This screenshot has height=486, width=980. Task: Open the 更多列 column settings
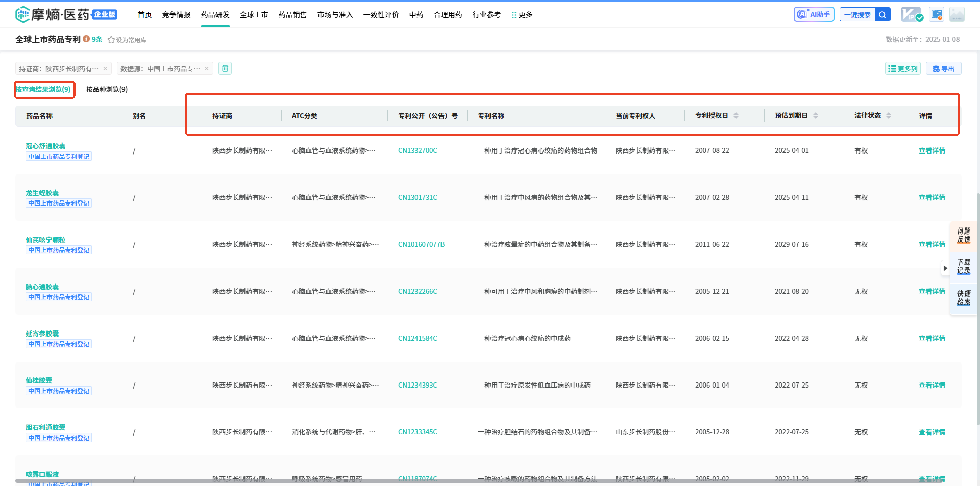coord(902,69)
